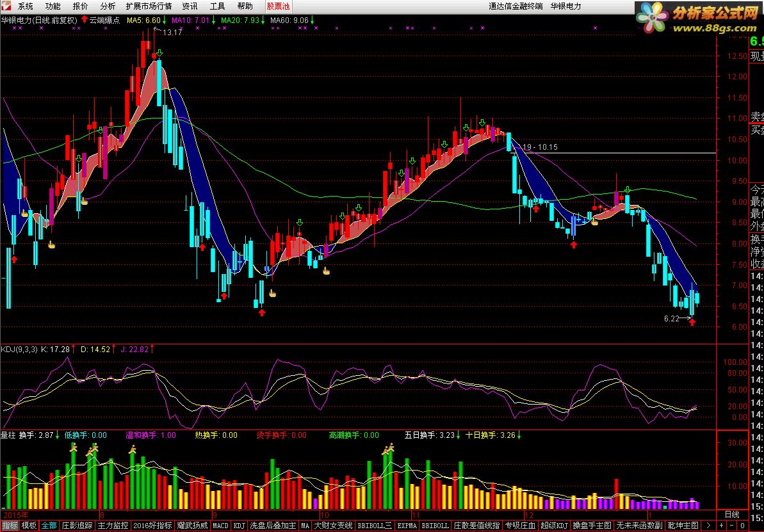The image size is (764, 532).
Task: Switch to the 乾坤主图 tab
Action: pos(683,526)
